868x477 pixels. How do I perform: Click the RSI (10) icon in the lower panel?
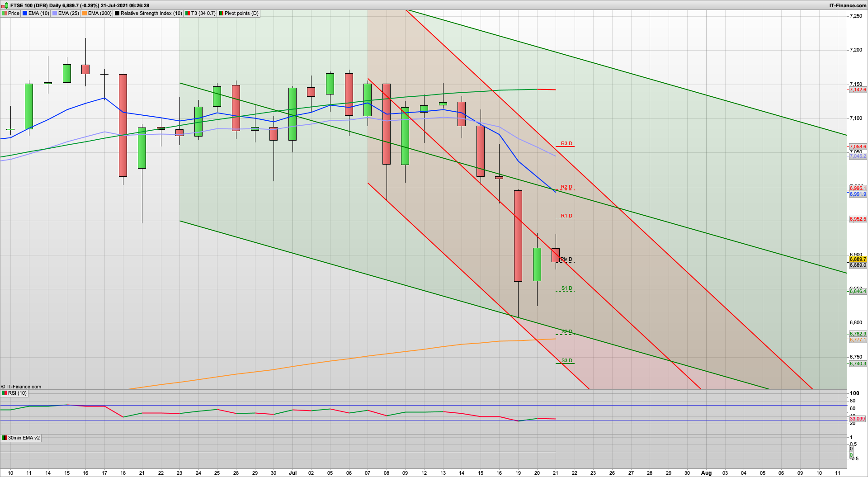4,393
